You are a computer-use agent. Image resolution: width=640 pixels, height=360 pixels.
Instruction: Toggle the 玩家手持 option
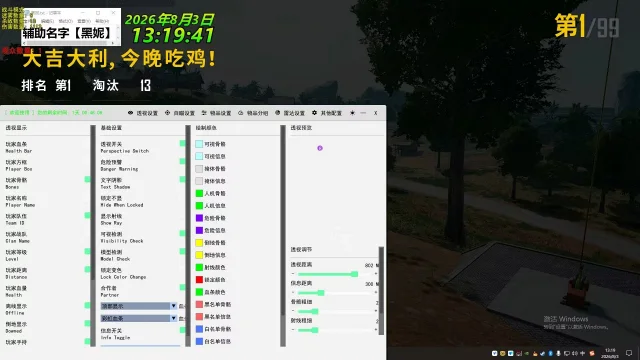pyautogui.click(x=87, y=341)
